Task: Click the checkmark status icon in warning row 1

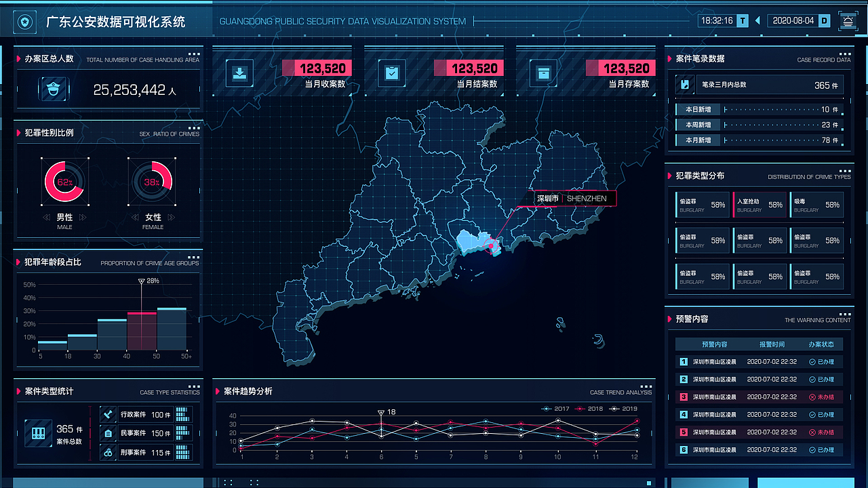Action: coord(812,362)
